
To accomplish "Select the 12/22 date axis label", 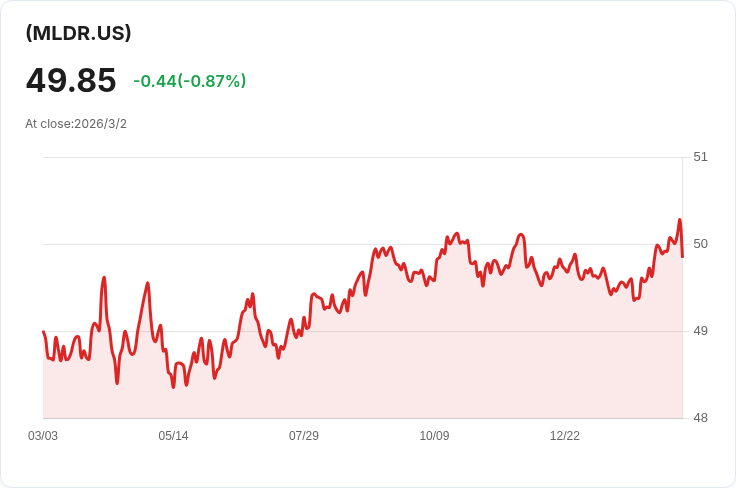I will point(565,436).
